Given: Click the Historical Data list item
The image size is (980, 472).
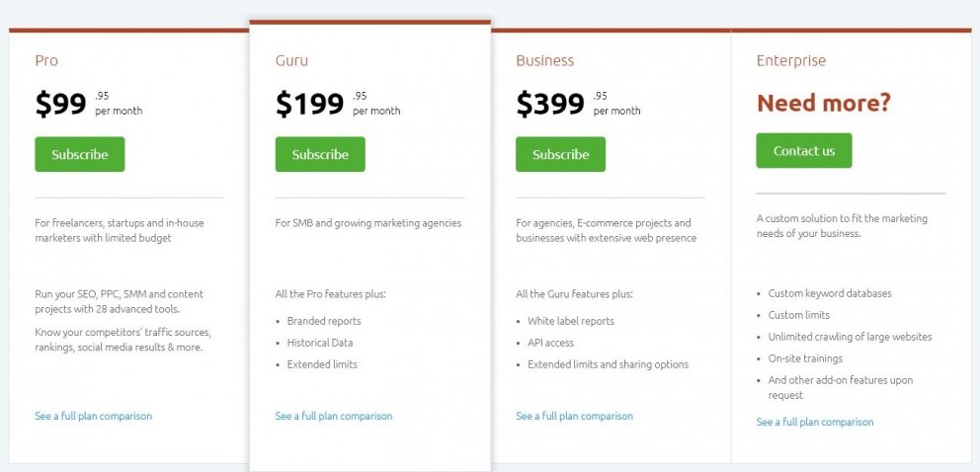Looking at the screenshot, I should pos(320,343).
